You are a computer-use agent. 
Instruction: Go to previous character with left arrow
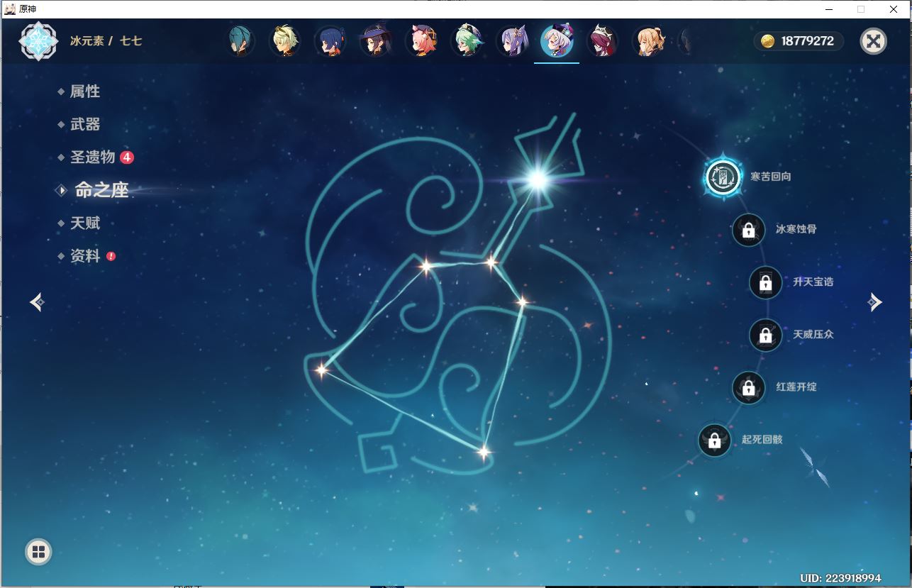[38, 302]
